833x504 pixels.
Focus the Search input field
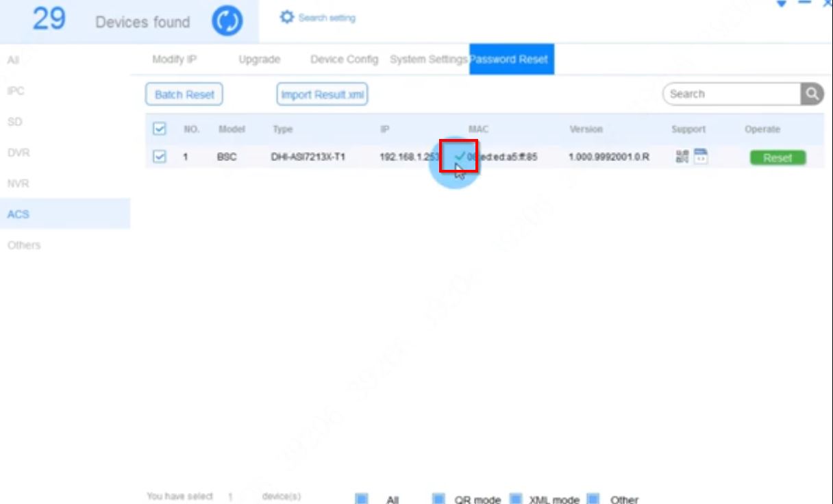tap(732, 94)
